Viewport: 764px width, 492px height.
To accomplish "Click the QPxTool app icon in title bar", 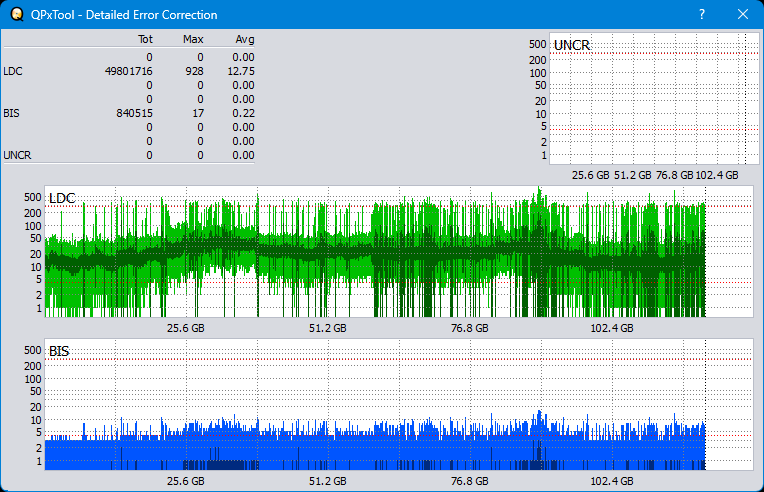I will click(x=17, y=15).
